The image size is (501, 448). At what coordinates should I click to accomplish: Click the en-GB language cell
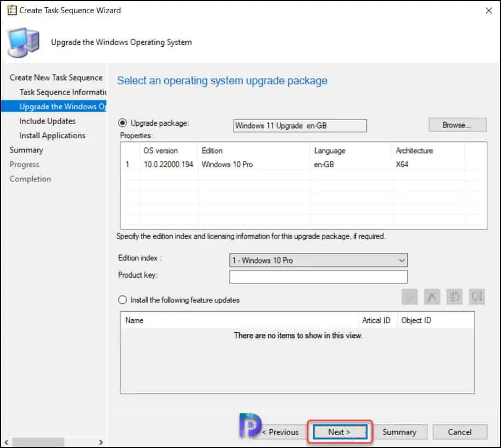(x=324, y=165)
